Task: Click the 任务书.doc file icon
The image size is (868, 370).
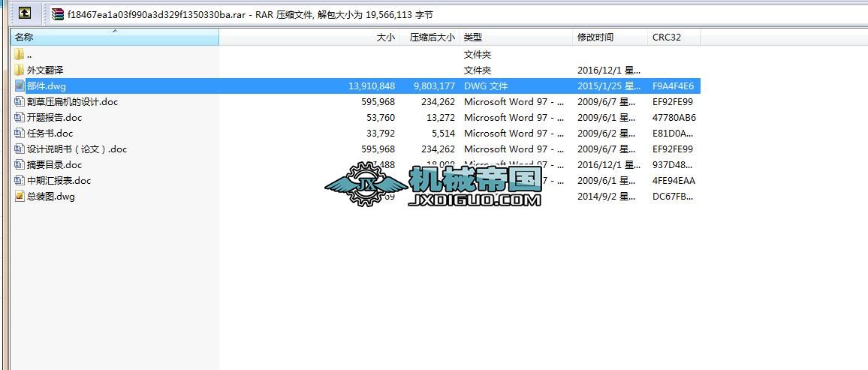Action: pyautogui.click(x=20, y=134)
